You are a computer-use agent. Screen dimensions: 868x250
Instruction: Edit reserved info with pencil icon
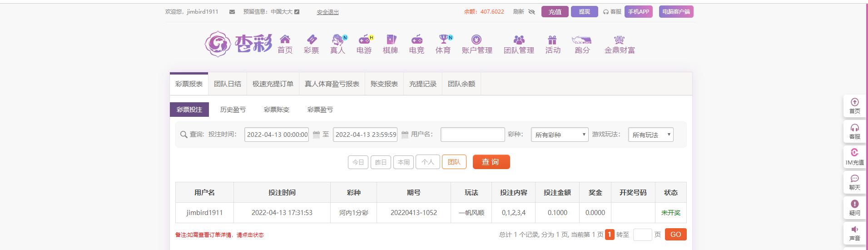coord(297,12)
